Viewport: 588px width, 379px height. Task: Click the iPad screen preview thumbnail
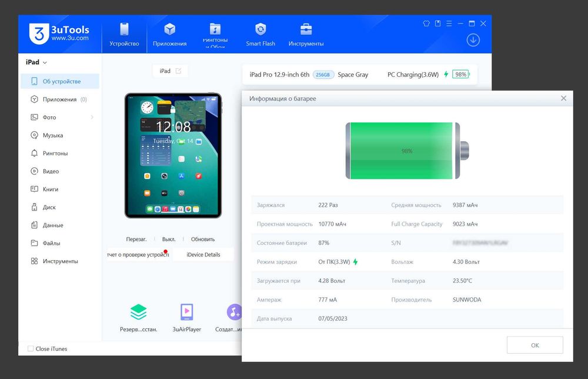coord(173,155)
